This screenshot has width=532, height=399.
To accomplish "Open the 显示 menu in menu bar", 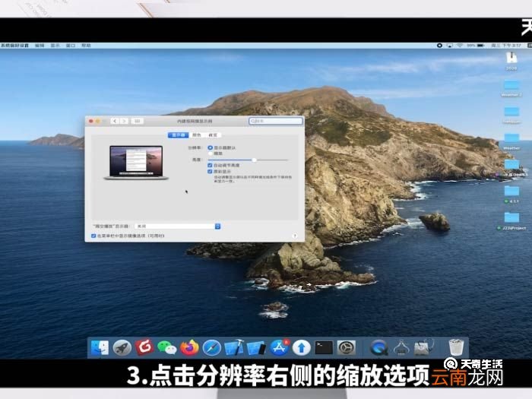I will [x=55, y=46].
